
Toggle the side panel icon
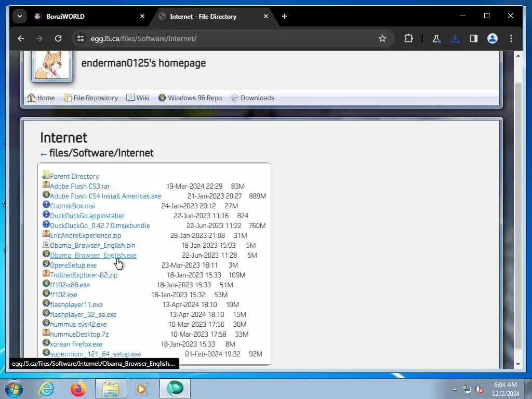tap(474, 38)
